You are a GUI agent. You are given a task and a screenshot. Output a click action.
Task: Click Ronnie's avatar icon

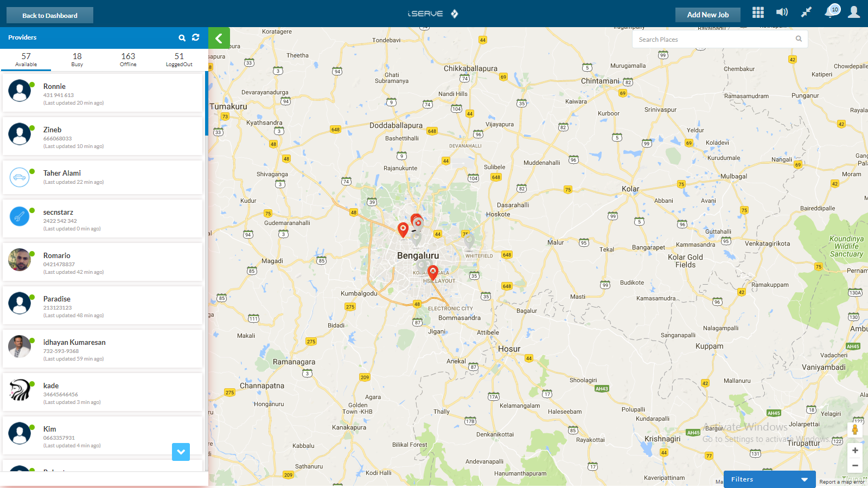20,91
